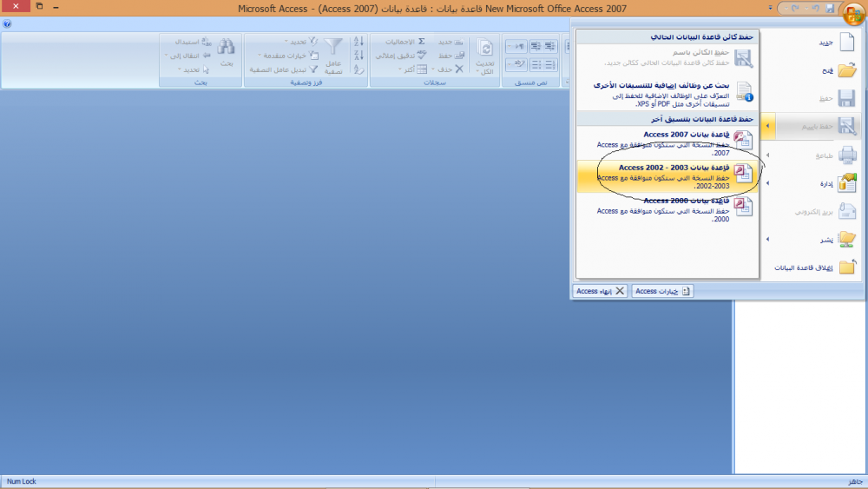Toggle تبديل عامل التصفية filter

click(x=284, y=69)
